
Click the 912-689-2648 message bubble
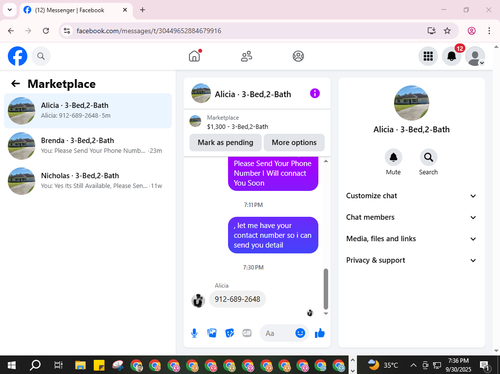click(237, 299)
